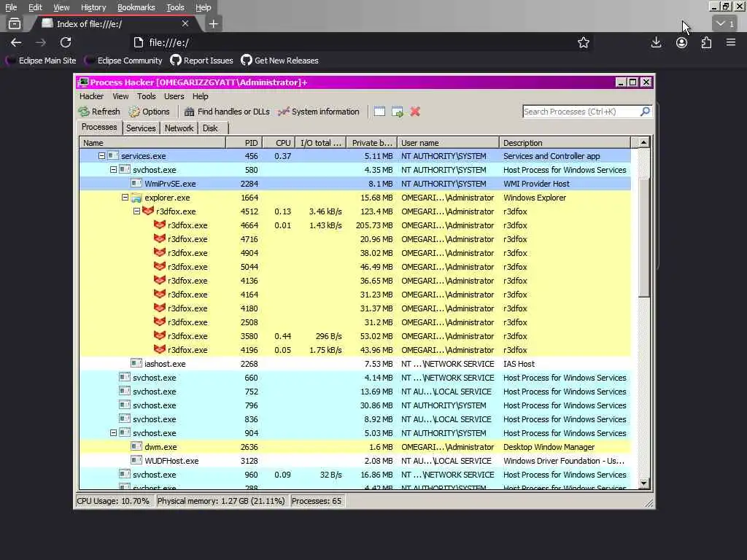747x560 pixels.
Task: Sort by the Description column header
Action: pos(565,143)
